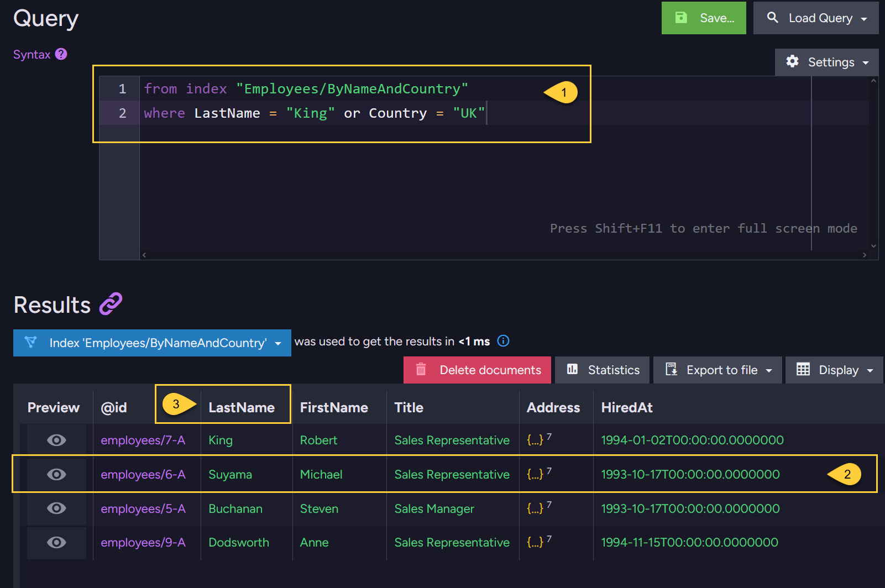Select the 'Dodsworth' LastName cell
The height and width of the screenshot is (588, 885).
[239, 543]
